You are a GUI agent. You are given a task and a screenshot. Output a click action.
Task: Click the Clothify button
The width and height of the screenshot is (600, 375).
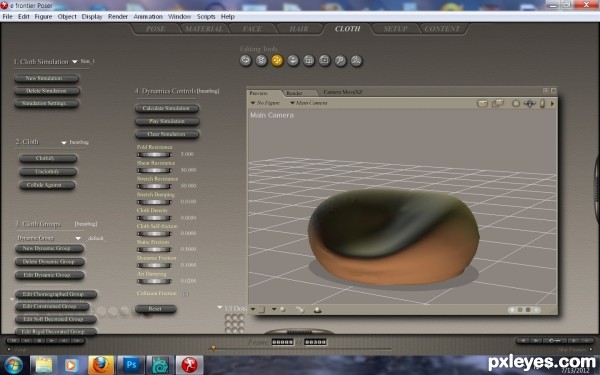point(48,158)
